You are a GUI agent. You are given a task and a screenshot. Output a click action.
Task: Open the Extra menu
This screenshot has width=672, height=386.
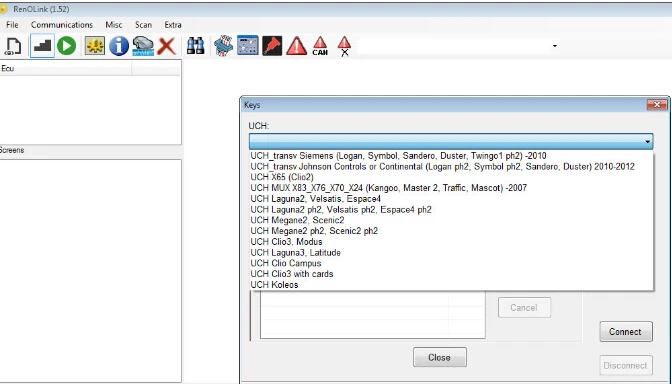coord(173,25)
